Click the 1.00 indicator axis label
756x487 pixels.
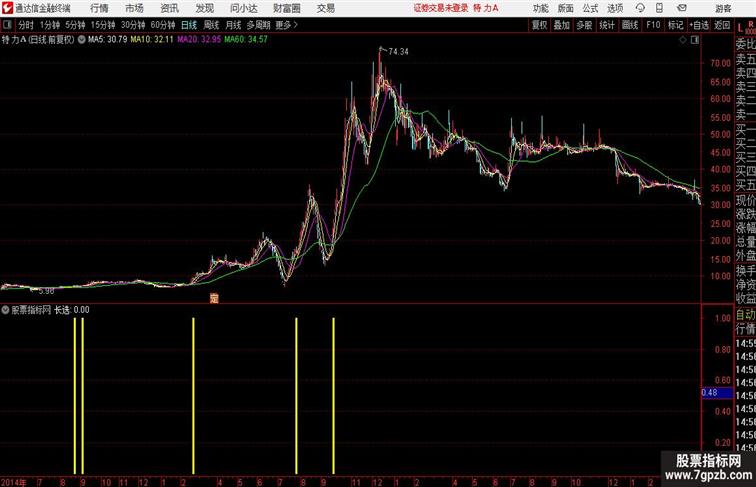pyautogui.click(x=723, y=318)
